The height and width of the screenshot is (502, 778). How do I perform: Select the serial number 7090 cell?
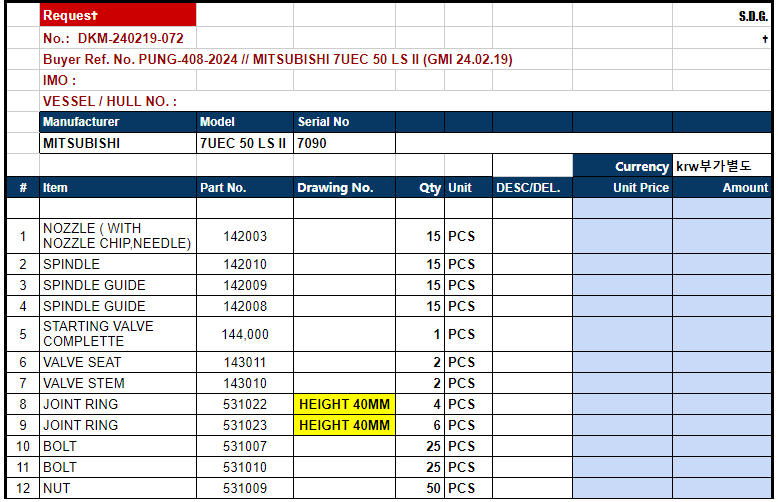point(344,143)
